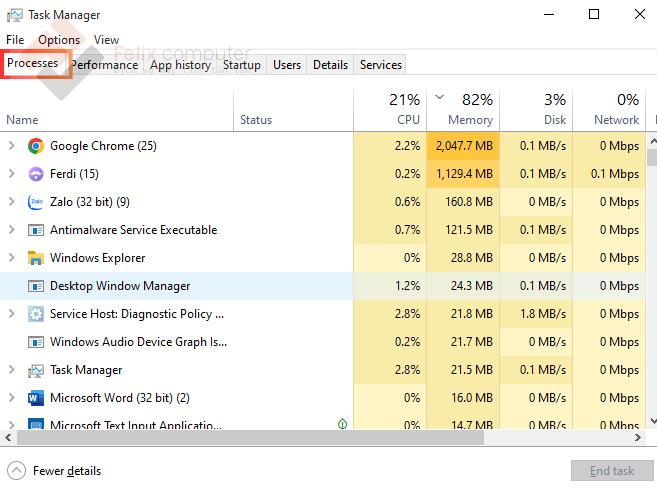Image resolution: width=657 pixels, height=491 pixels.
Task: Open the Startup tab
Action: click(x=241, y=65)
